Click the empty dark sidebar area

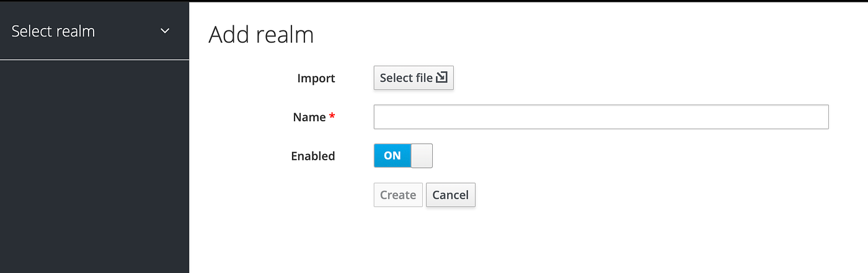94,167
